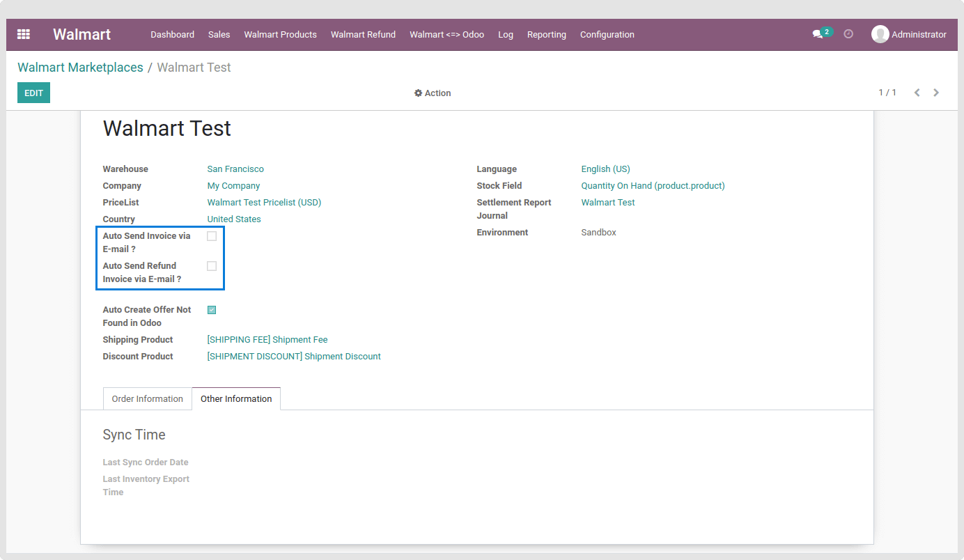Click the Walmart Test record heading
Viewport: 964px width, 560px height.
[x=167, y=129]
